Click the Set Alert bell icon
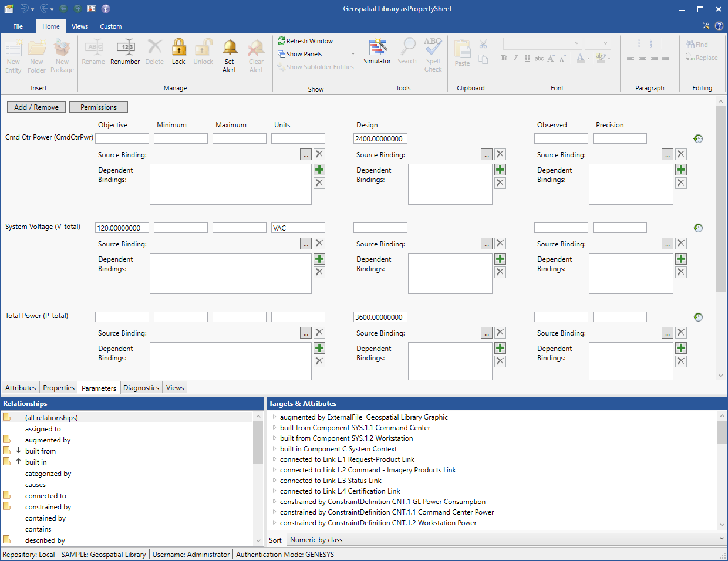 tap(230, 48)
